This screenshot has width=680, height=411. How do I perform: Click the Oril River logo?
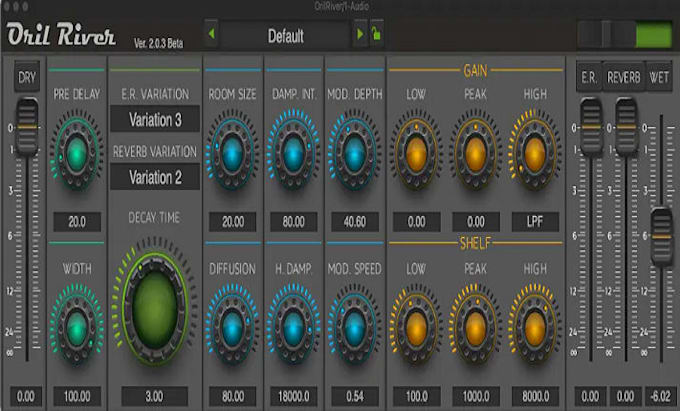tap(61, 34)
